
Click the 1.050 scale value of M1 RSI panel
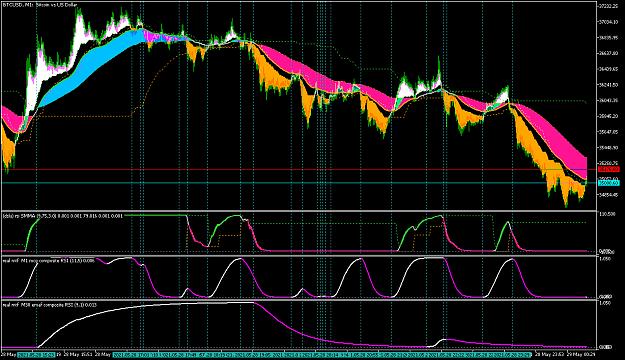pyautogui.click(x=605, y=259)
